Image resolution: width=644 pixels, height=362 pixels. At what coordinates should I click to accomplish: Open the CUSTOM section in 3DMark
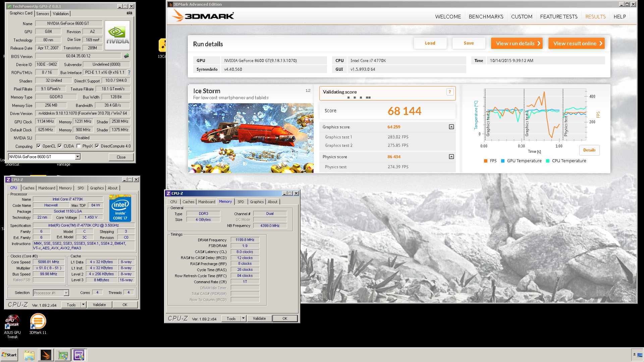(x=522, y=17)
